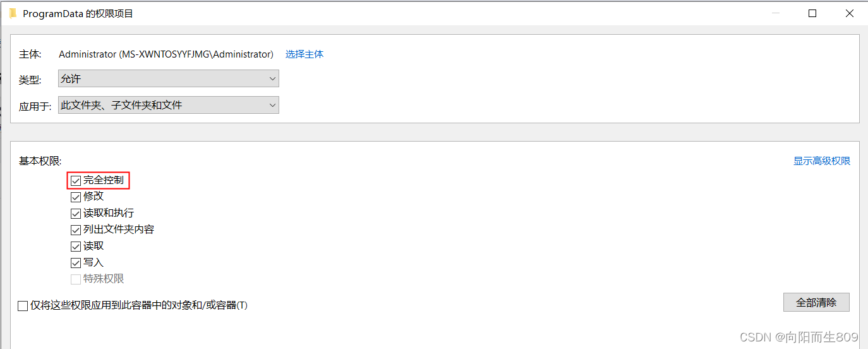The image size is (868, 349).
Task: Click the disabled 特殊权限 checkbox
Action: (x=76, y=279)
